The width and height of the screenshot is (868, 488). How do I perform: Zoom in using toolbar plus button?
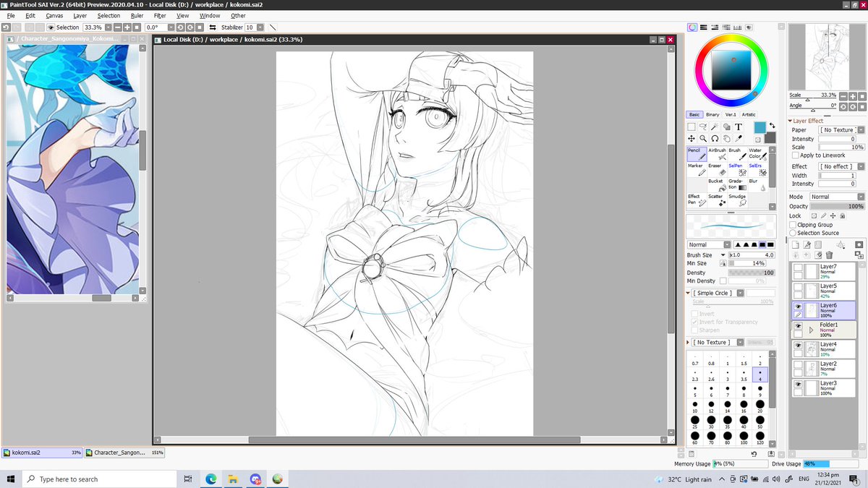coord(127,27)
